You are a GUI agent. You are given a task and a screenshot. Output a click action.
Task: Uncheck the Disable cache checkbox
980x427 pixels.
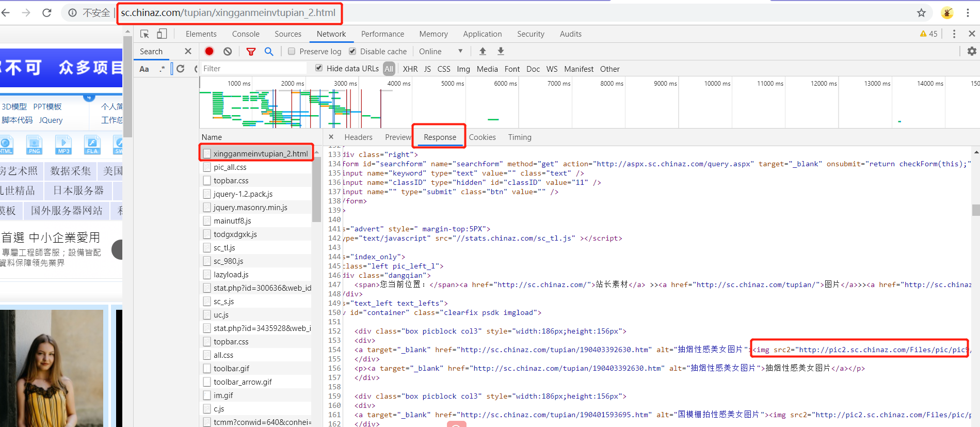352,51
